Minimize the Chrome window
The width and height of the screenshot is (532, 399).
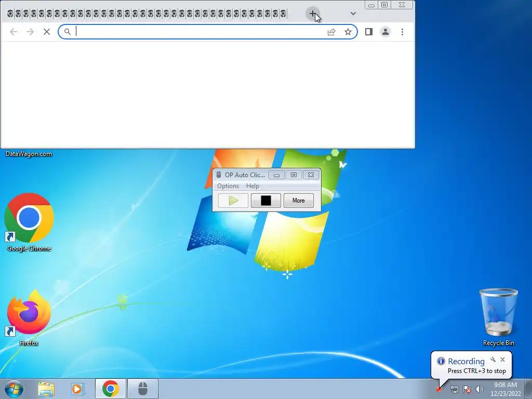pos(371,5)
